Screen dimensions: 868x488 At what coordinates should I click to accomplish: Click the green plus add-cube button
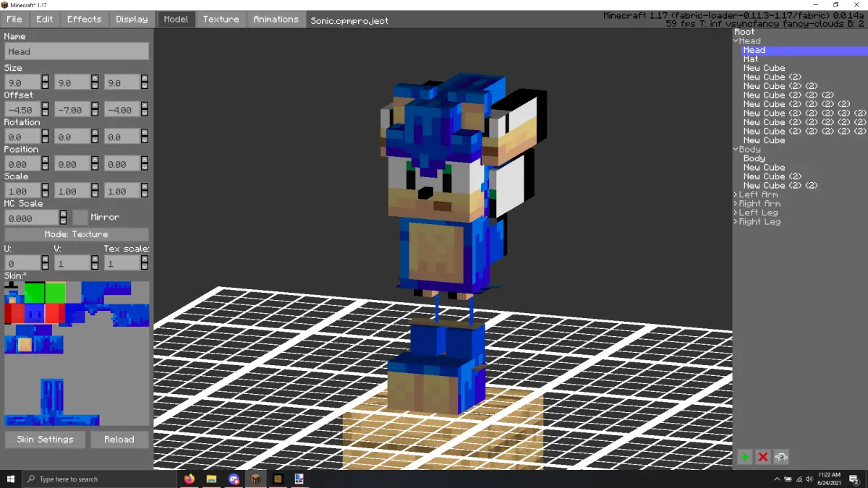click(744, 457)
